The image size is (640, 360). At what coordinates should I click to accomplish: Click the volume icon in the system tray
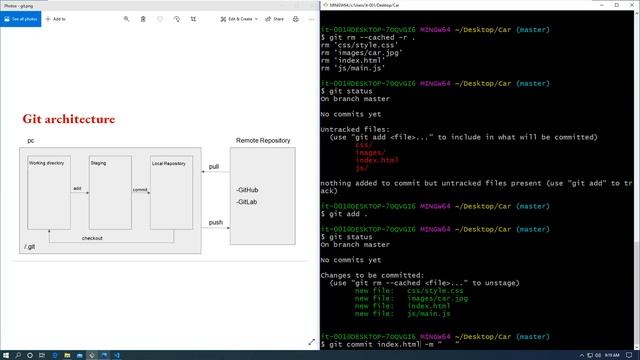pos(598,356)
